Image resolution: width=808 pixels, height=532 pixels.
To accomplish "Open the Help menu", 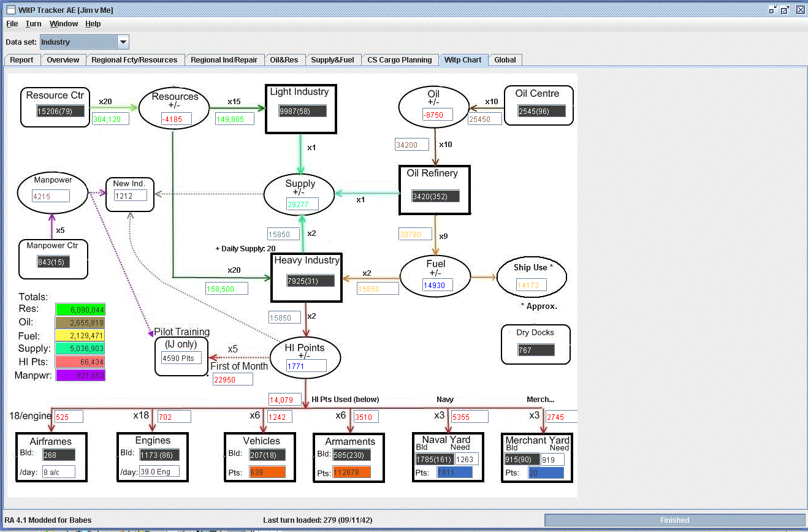I will 93,24.
